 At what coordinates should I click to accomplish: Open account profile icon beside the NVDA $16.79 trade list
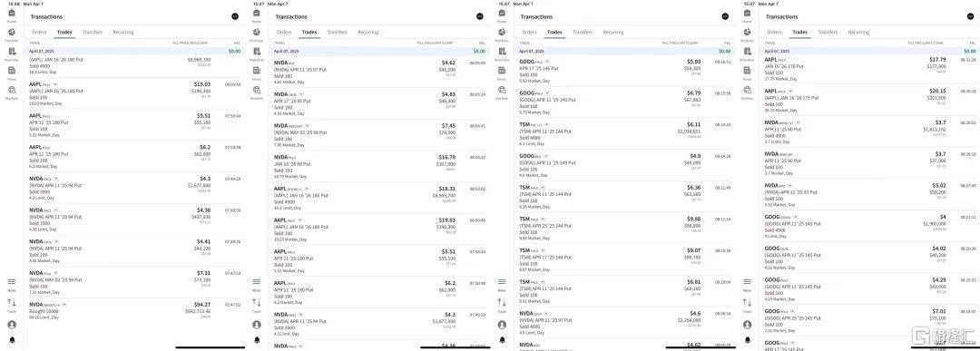coord(256,325)
